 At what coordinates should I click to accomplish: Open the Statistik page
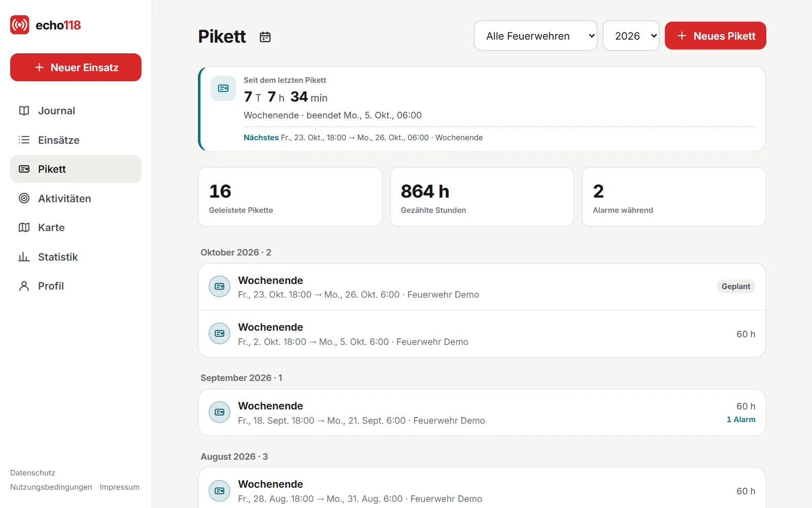76,257
